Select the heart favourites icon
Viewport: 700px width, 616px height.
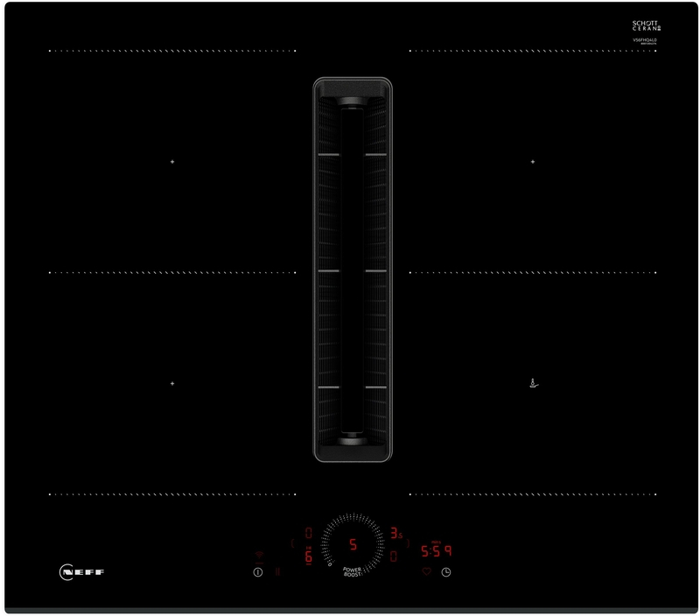[x=426, y=570]
